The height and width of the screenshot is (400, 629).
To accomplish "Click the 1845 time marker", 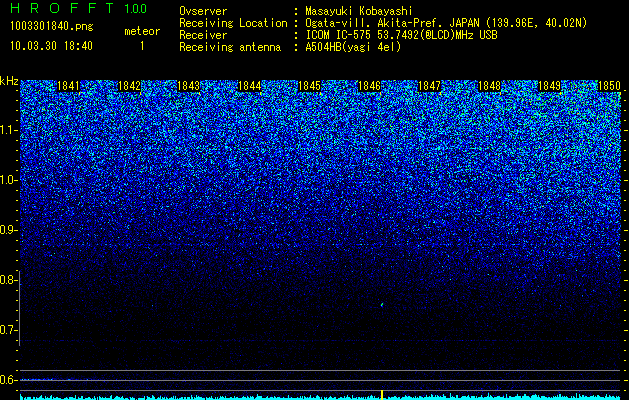I will coord(309,86).
